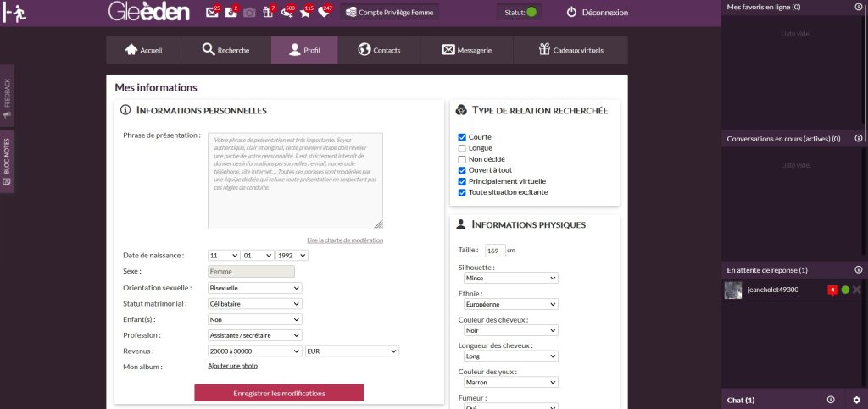This screenshot has width=868, height=409.
Task: Expand the Orientation sexuelle dropdown
Action: [254, 288]
